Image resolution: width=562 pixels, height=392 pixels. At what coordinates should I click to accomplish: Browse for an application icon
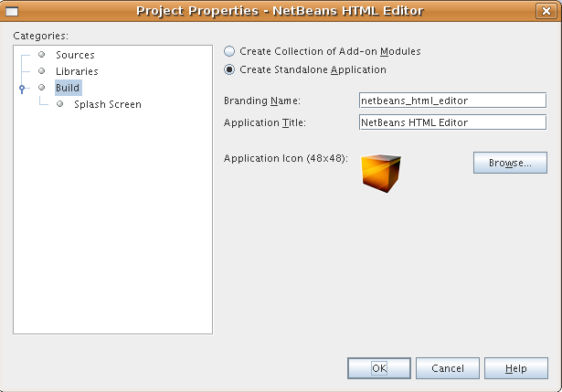tap(510, 163)
